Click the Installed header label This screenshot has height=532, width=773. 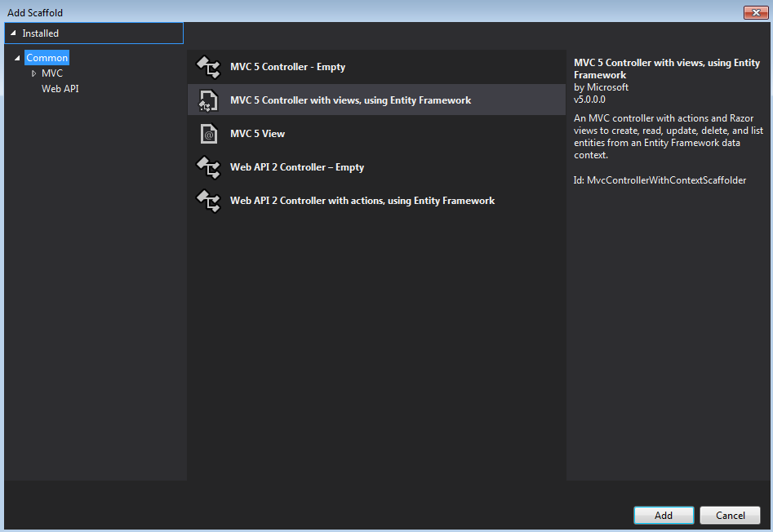[41, 33]
